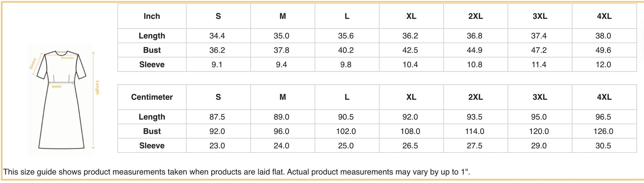
Task: Click the diagonal "Sleeve" label beside the dress
Action: [33, 64]
